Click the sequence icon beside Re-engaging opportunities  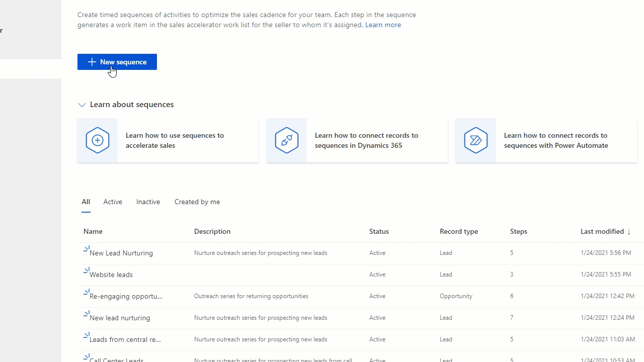click(86, 292)
